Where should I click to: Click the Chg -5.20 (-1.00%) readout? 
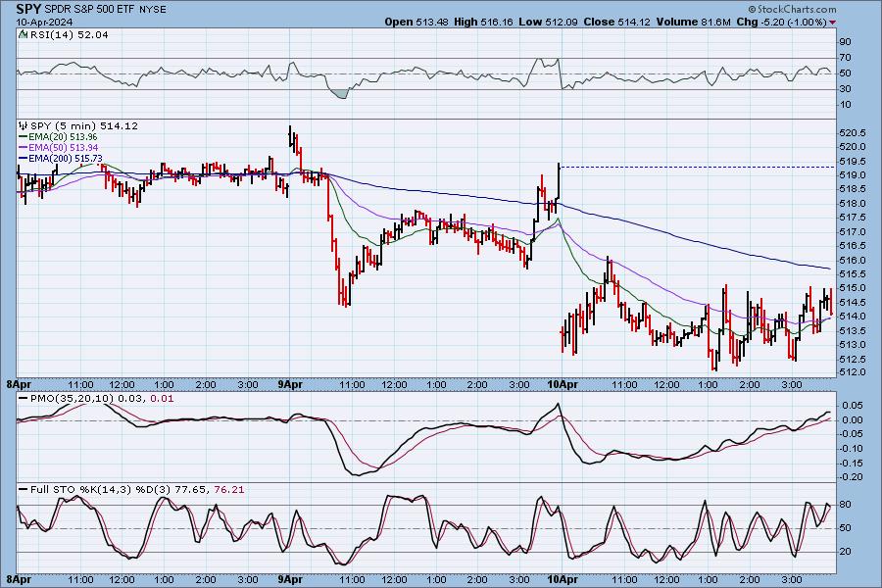pos(781,22)
